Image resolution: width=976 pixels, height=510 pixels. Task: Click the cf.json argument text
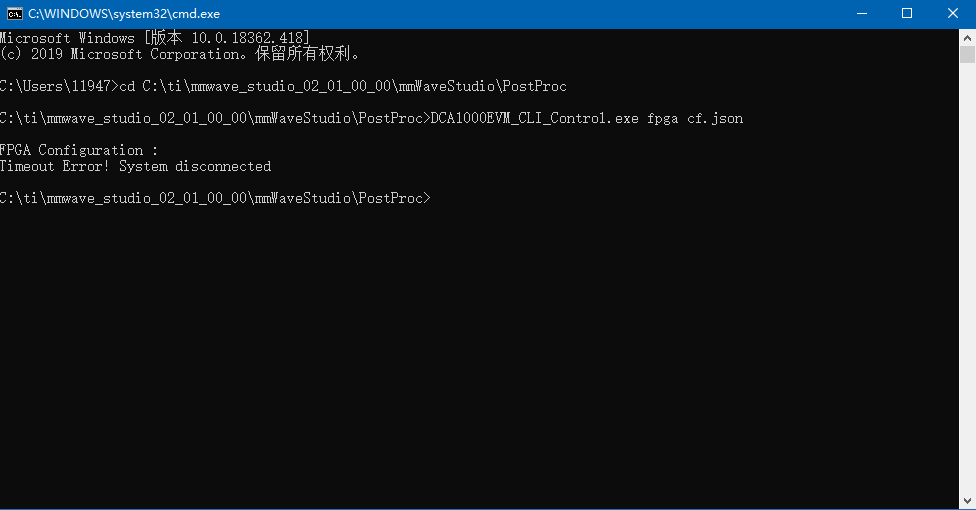[715, 118]
